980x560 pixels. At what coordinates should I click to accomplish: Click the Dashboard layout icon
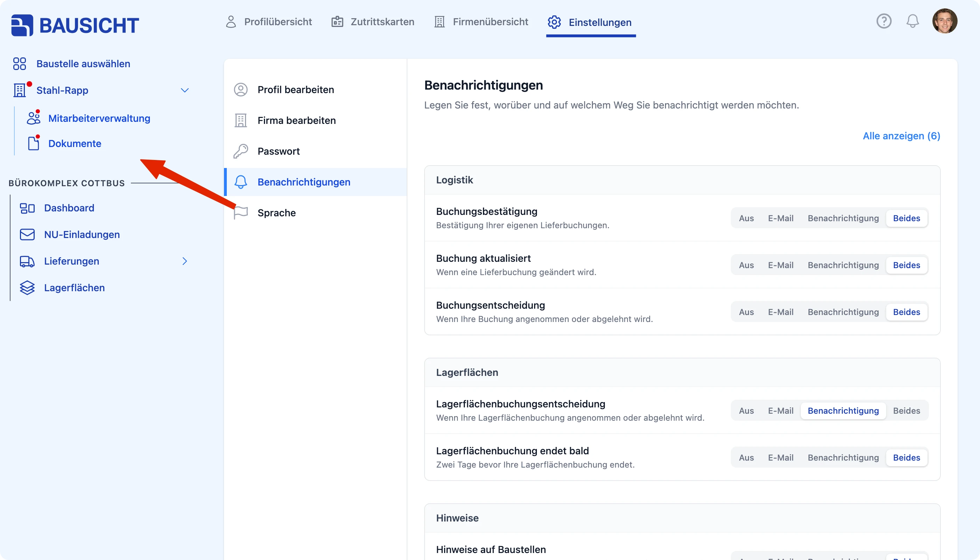pyautogui.click(x=27, y=208)
